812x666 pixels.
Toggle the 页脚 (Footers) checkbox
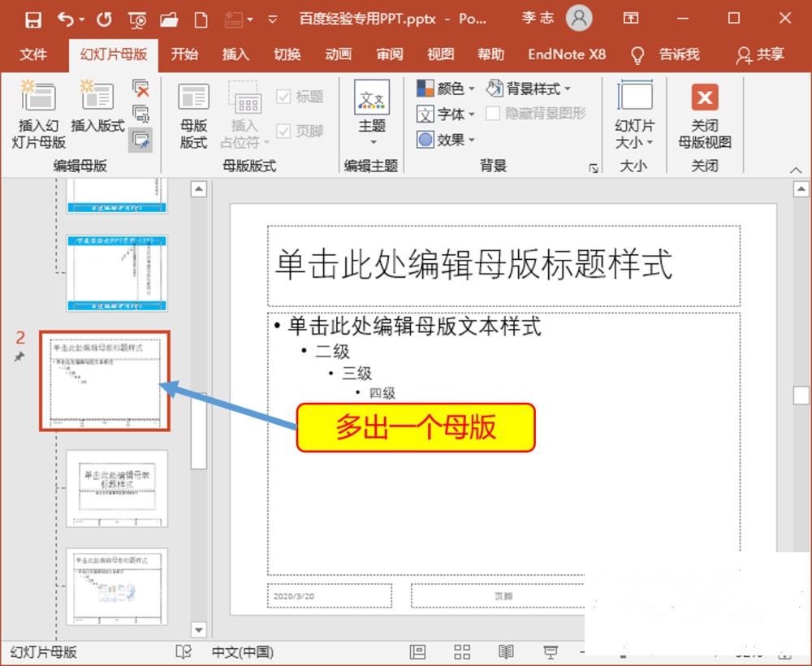(283, 131)
